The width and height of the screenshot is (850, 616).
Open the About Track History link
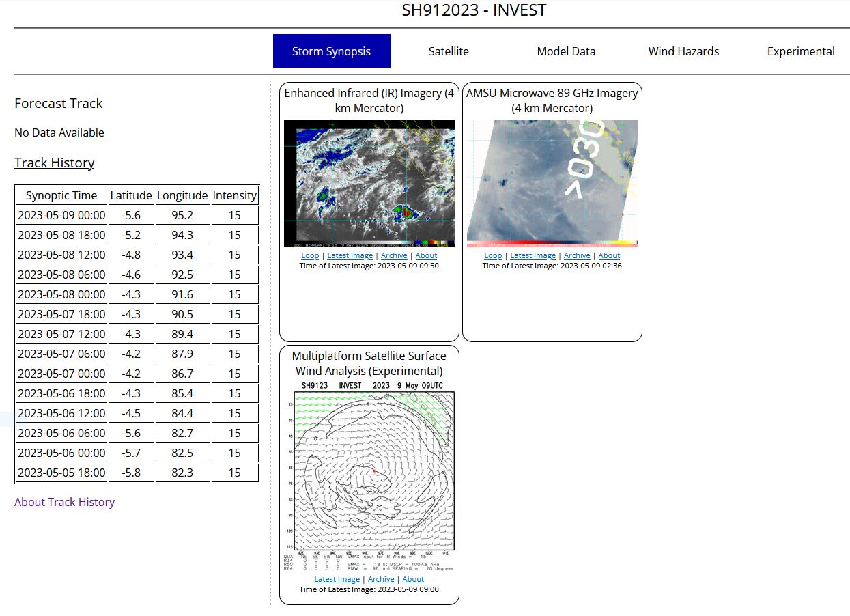pos(64,502)
